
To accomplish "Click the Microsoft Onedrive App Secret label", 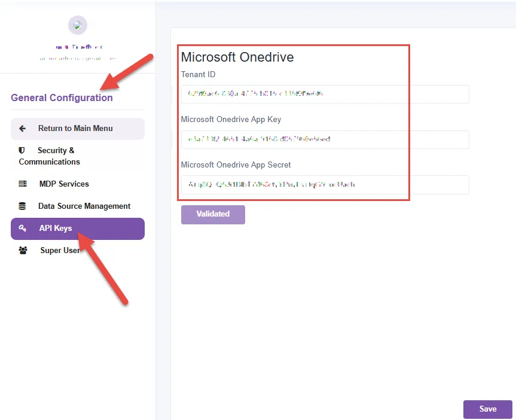I will coord(236,165).
